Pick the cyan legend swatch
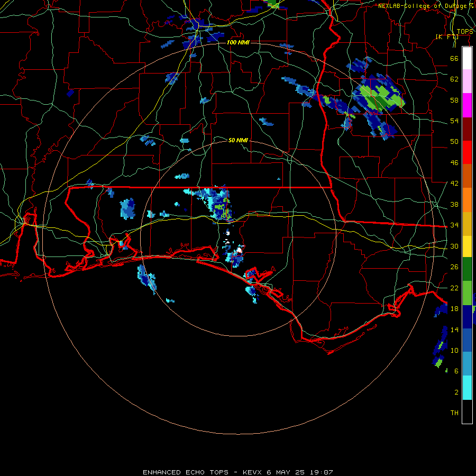 point(467,388)
